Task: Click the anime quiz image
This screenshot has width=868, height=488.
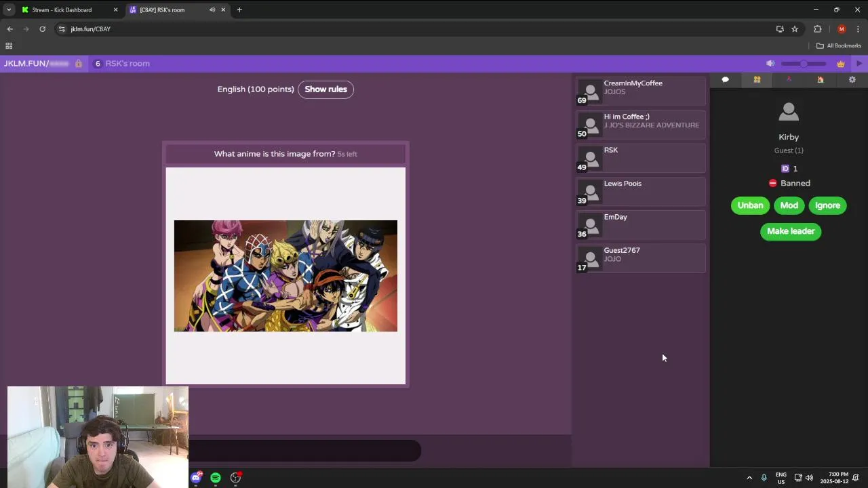Action: tap(285, 276)
